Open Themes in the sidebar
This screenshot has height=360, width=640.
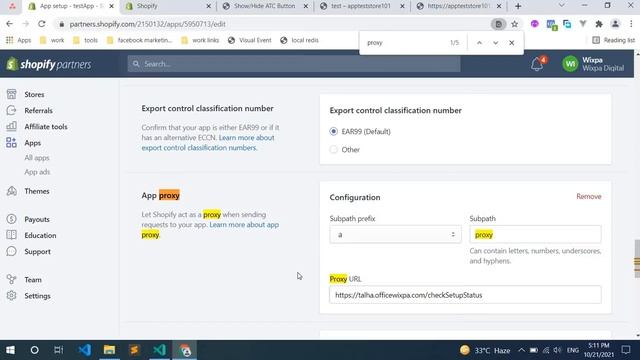36,191
